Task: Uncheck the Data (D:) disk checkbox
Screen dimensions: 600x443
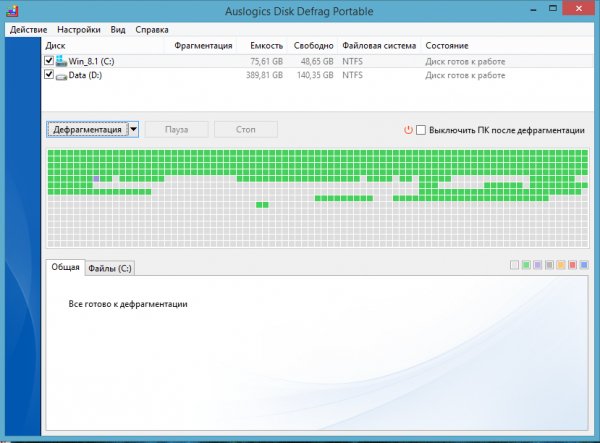Action: pyautogui.click(x=49, y=74)
